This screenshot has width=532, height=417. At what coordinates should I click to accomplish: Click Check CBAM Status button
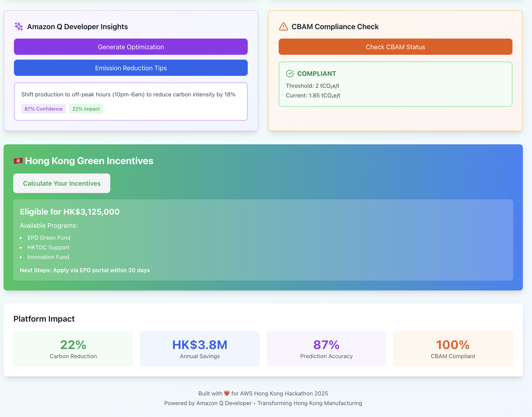(395, 47)
